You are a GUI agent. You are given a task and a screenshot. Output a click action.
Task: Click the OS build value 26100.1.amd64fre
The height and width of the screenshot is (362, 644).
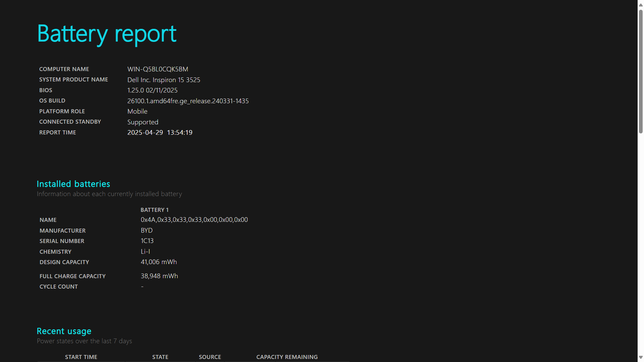point(188,101)
